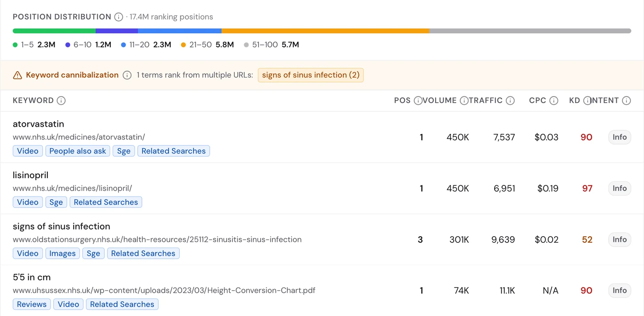644x316 pixels.
Task: Click the keyword '5'5 in cm'
Action: click(32, 278)
